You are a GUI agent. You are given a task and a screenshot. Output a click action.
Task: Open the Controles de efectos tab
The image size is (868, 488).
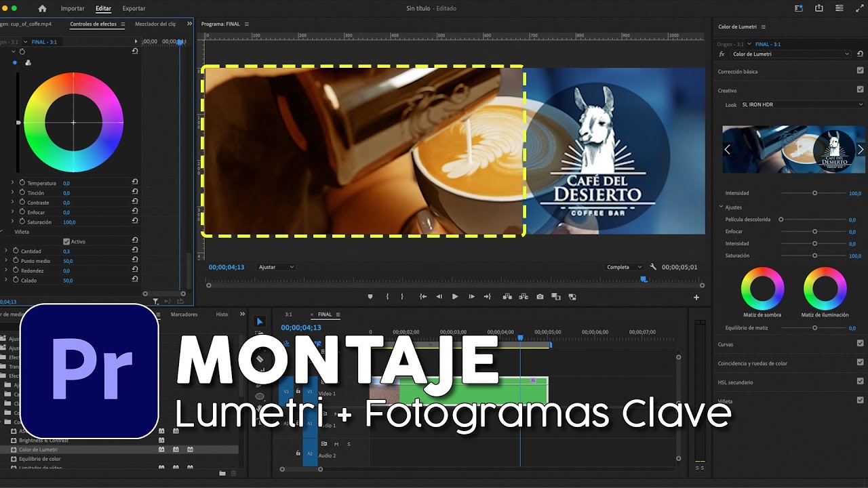pyautogui.click(x=94, y=24)
